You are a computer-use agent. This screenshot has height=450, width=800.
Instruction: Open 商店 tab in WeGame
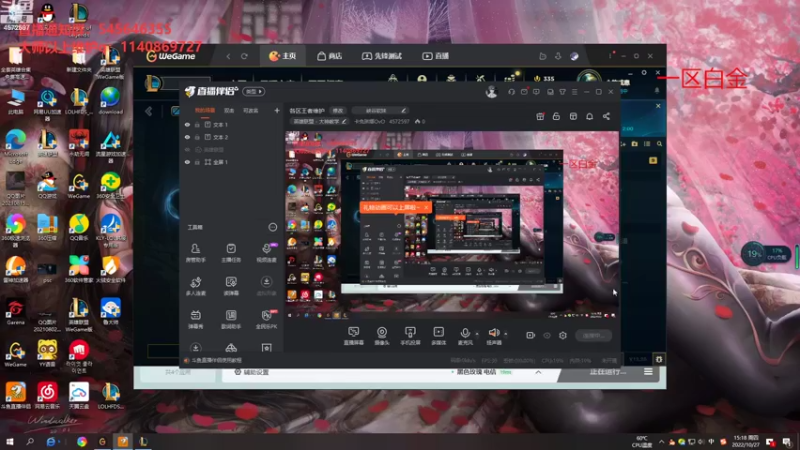329,56
